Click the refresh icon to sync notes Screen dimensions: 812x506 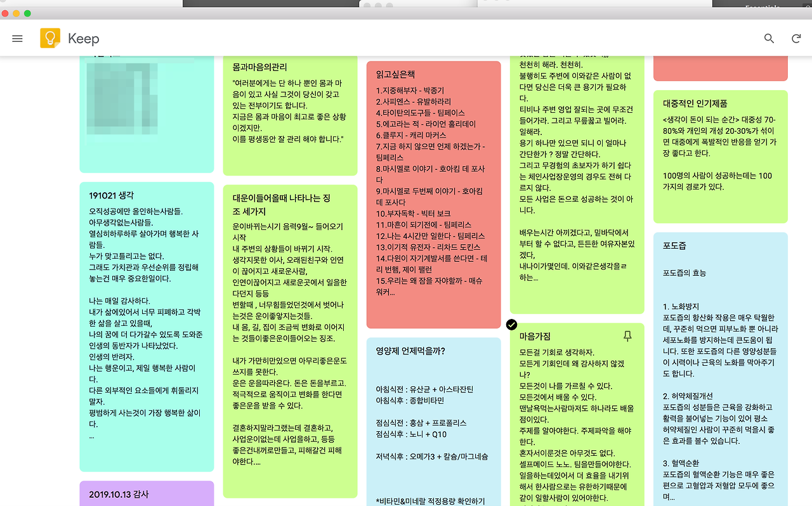point(796,38)
